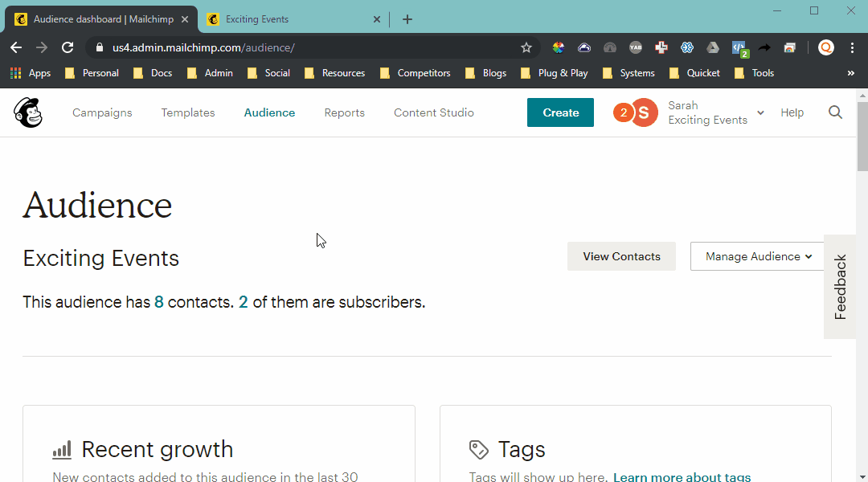Click the gray speedometer extension icon

click(x=609, y=47)
